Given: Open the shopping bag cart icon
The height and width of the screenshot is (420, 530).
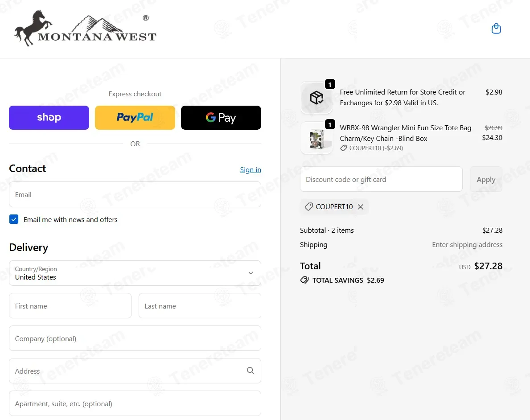Looking at the screenshot, I should (x=496, y=29).
